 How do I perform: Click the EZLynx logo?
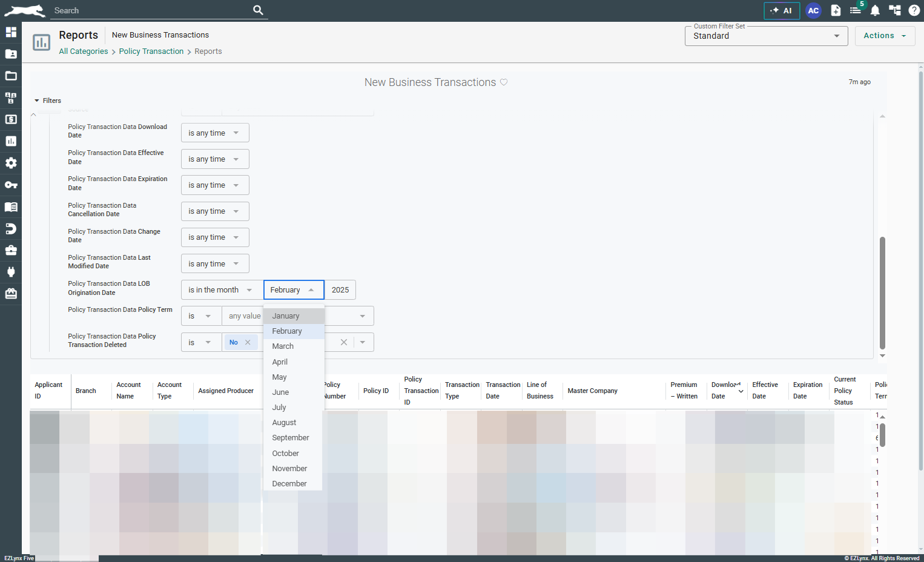pos(25,10)
